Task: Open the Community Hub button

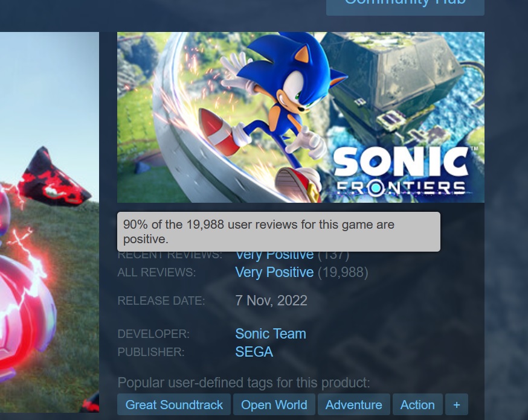Action: point(405,7)
